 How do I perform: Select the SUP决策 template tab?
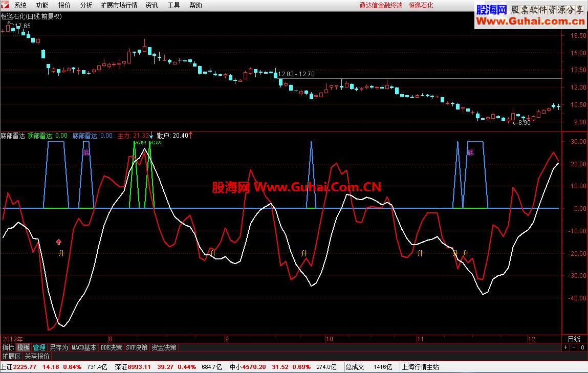(x=137, y=347)
